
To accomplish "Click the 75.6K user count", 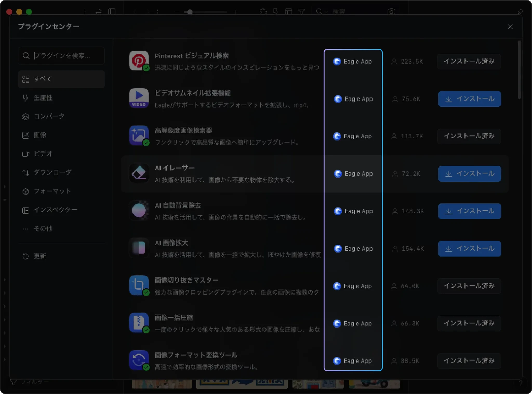I will 411,99.
